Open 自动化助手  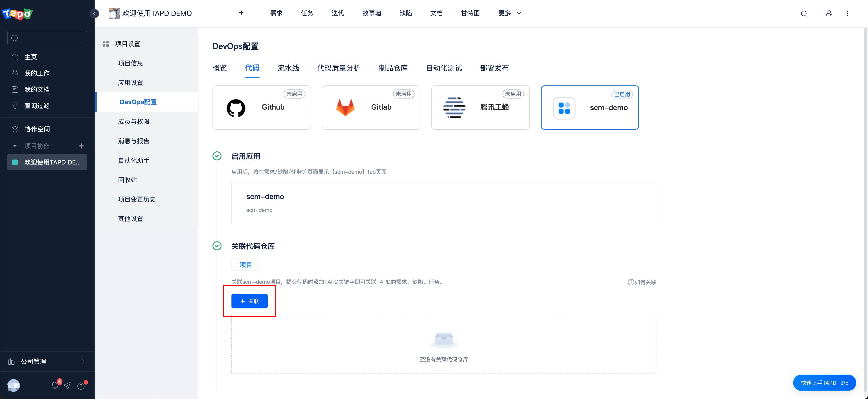coord(134,161)
